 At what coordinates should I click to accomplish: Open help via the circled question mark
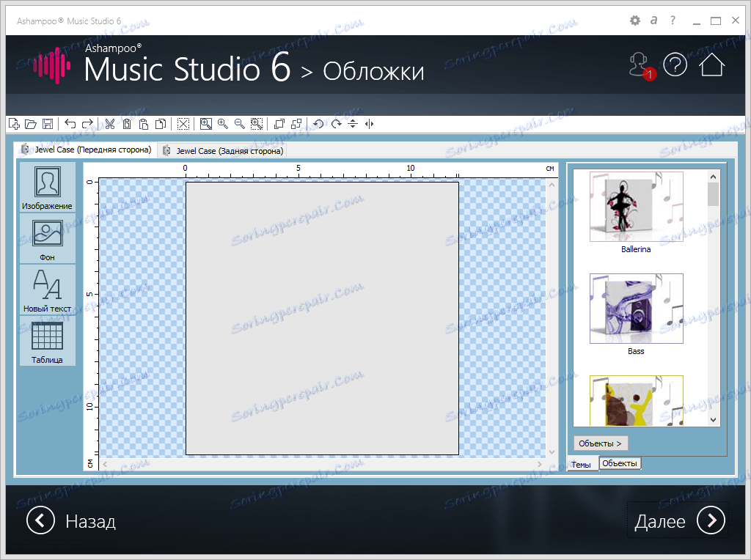675,65
